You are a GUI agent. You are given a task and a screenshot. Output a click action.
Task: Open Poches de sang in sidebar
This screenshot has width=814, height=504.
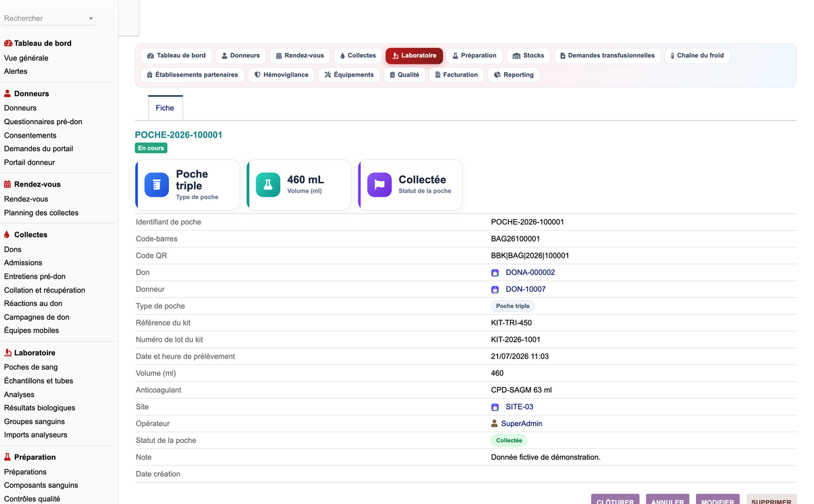tap(31, 368)
